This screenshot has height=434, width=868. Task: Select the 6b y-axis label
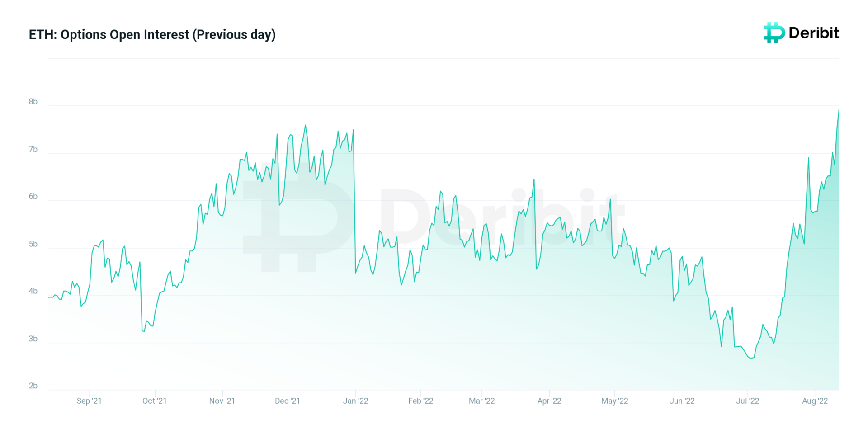click(33, 196)
